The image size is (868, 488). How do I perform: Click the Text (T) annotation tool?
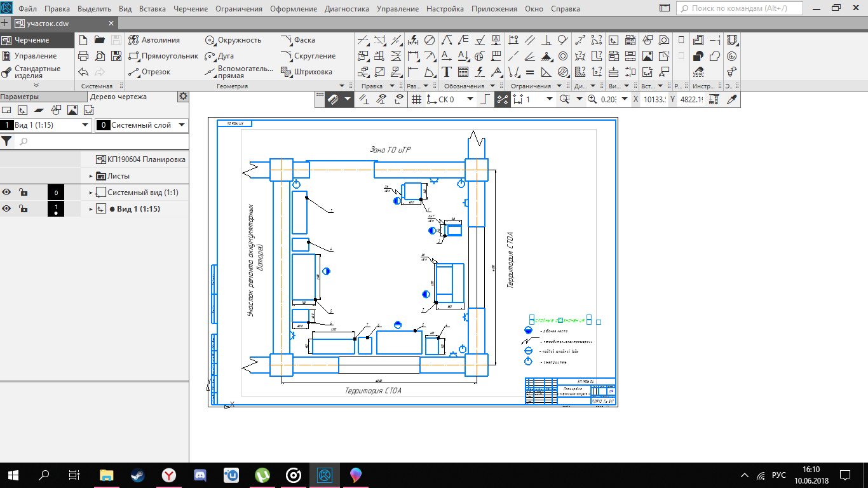(x=447, y=72)
